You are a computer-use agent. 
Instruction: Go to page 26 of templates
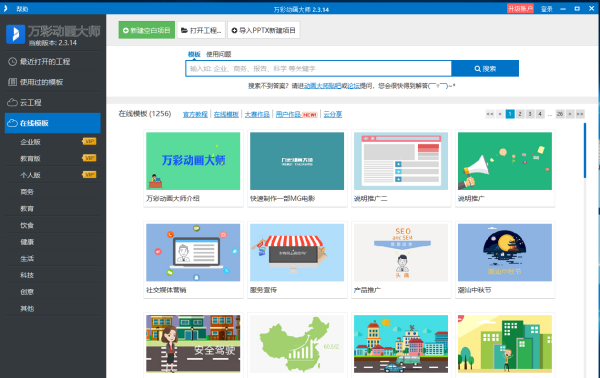pos(560,114)
